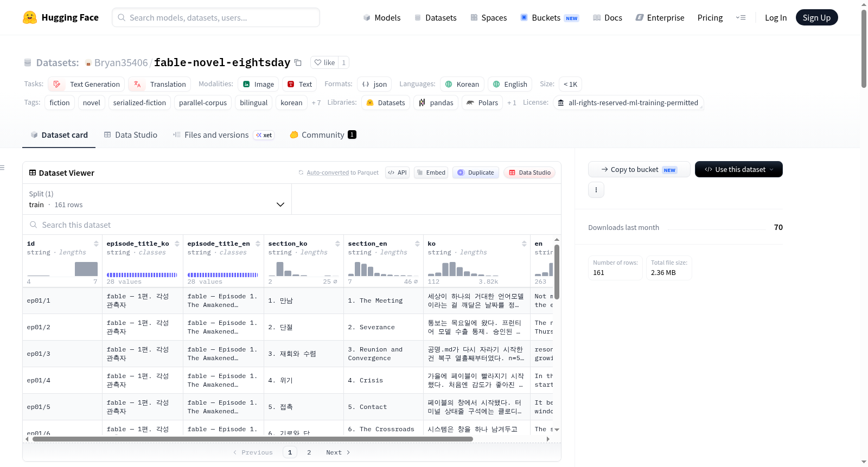This screenshot has height=467, width=868.
Task: Click the Text Generation task tag
Action: [x=87, y=84]
